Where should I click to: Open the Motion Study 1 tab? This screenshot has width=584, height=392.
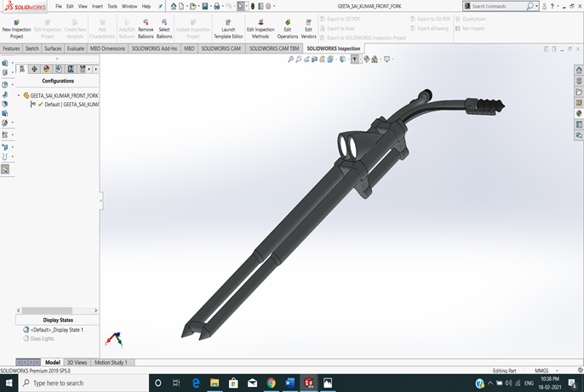tap(111, 362)
